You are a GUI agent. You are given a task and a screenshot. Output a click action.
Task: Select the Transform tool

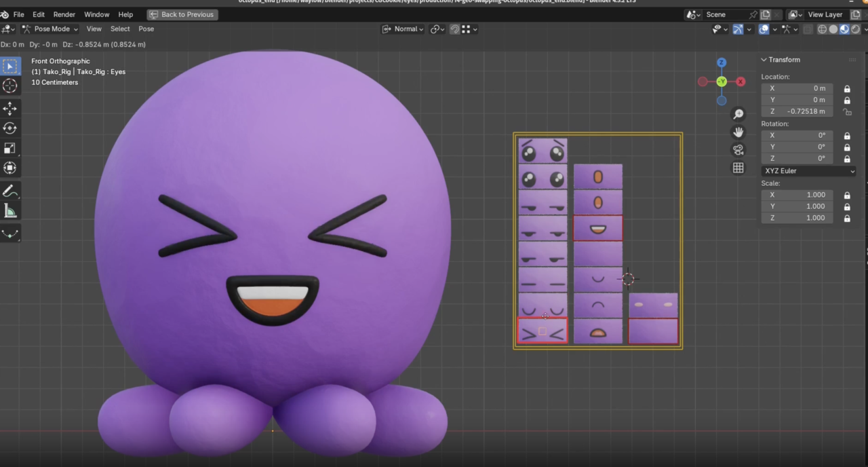point(10,168)
